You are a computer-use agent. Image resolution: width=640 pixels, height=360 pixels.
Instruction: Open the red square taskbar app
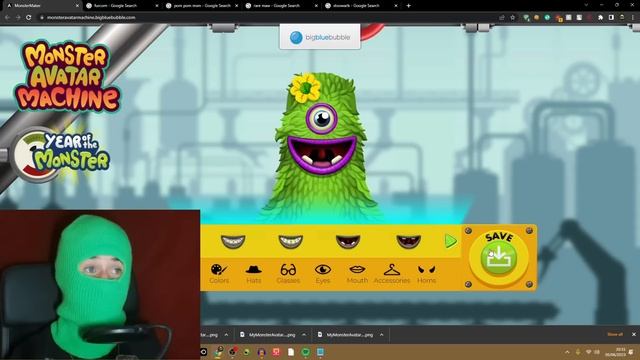tap(276, 352)
